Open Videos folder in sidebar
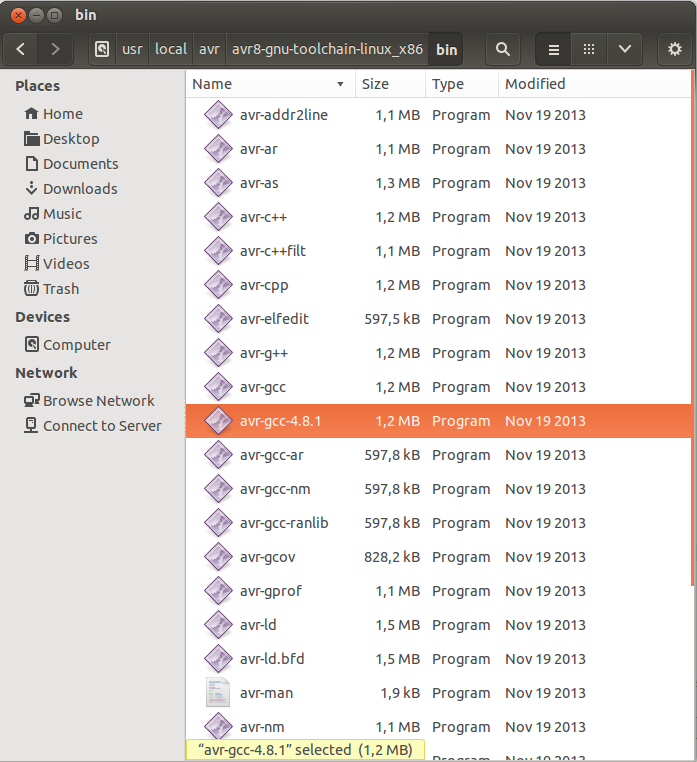Viewport: 697px width, 762px height. (x=57, y=263)
